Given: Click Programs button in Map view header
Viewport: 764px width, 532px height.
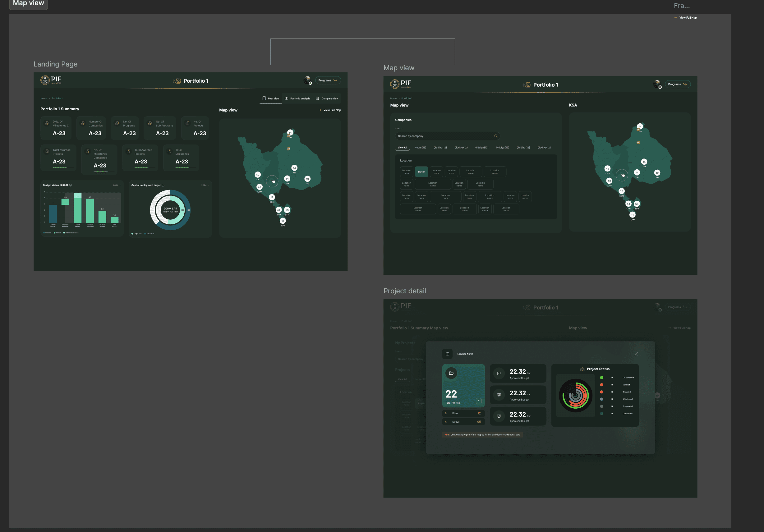Looking at the screenshot, I should tap(677, 85).
